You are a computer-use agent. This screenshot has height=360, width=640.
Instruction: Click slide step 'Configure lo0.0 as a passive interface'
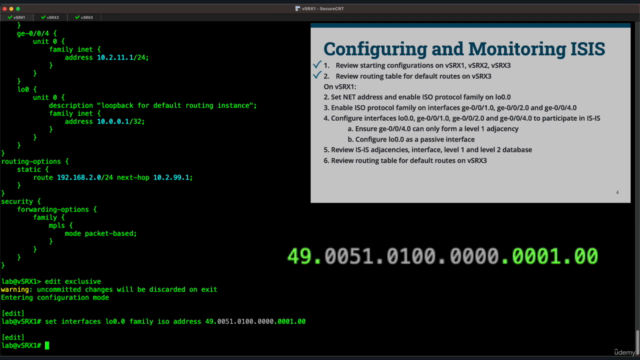[411, 139]
